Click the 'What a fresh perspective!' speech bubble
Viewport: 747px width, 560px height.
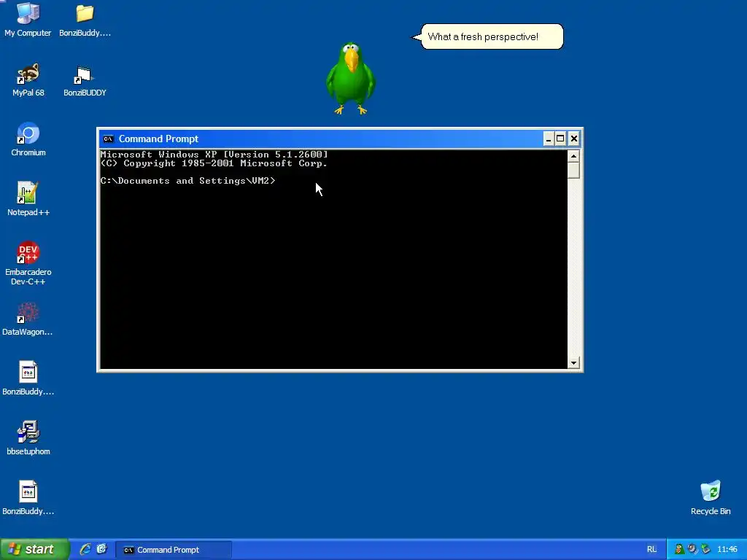coord(492,36)
